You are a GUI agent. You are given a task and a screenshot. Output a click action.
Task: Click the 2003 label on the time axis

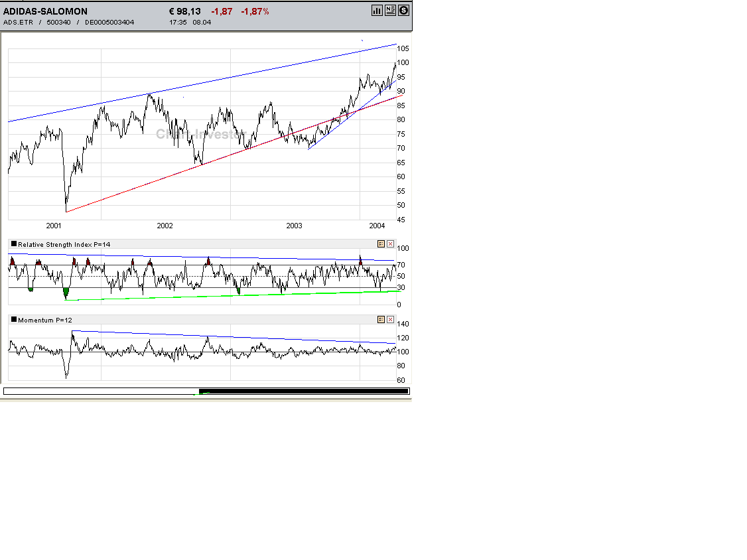click(294, 226)
